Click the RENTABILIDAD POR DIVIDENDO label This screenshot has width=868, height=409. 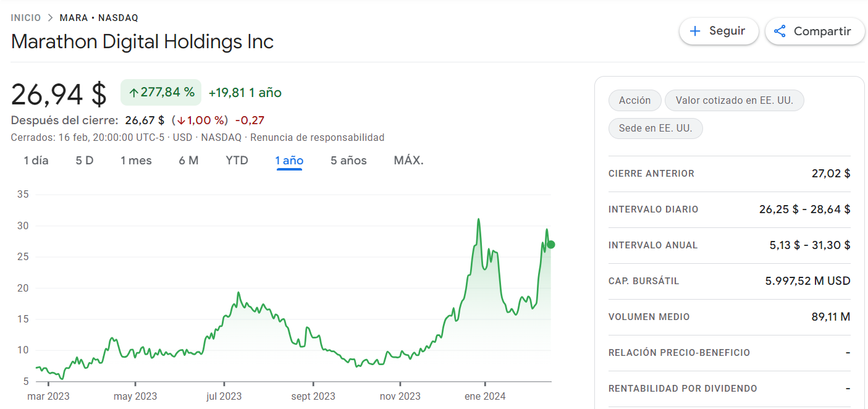pyautogui.click(x=683, y=389)
